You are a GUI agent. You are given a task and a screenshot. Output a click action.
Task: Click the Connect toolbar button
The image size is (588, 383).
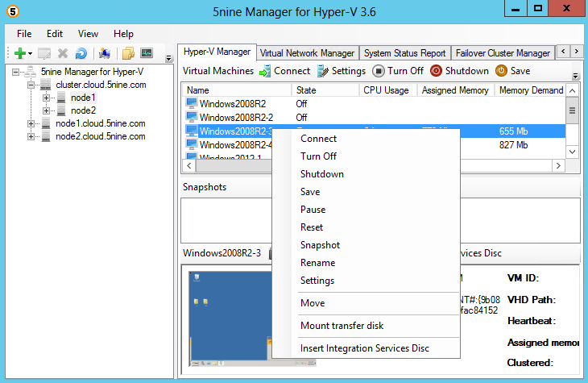(x=284, y=71)
